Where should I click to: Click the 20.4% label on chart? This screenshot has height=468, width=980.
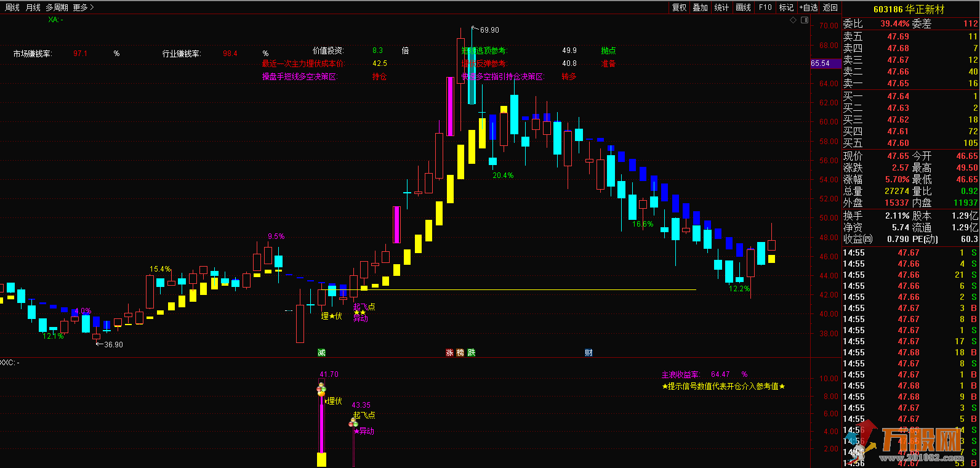point(503,175)
